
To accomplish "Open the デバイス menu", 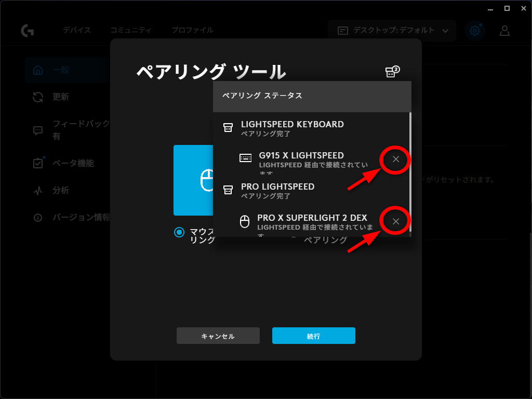I will pos(77,30).
